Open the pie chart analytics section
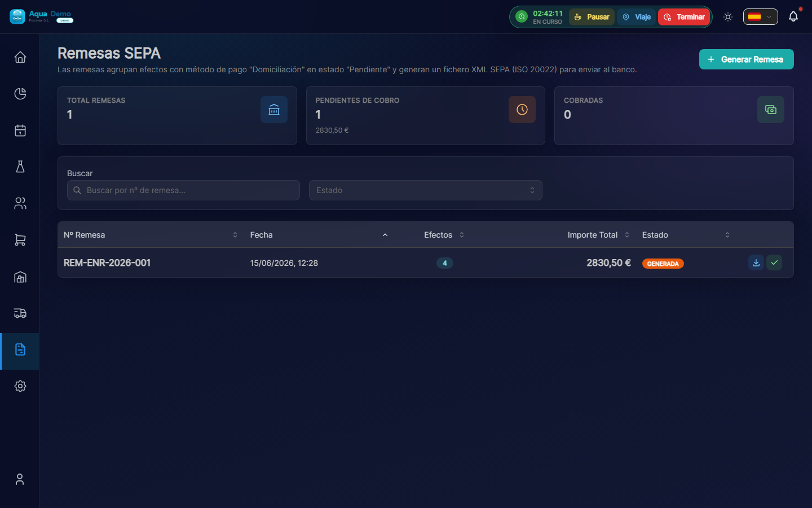Screen dimensions: 812x508 20,94
